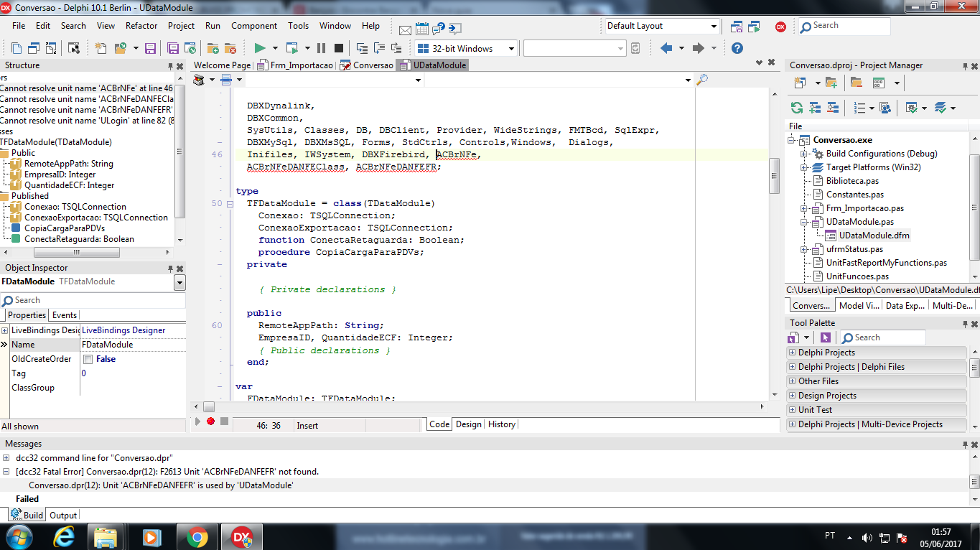Expand the Delphi Projects palette category
The image size is (980, 550).
coord(792,353)
